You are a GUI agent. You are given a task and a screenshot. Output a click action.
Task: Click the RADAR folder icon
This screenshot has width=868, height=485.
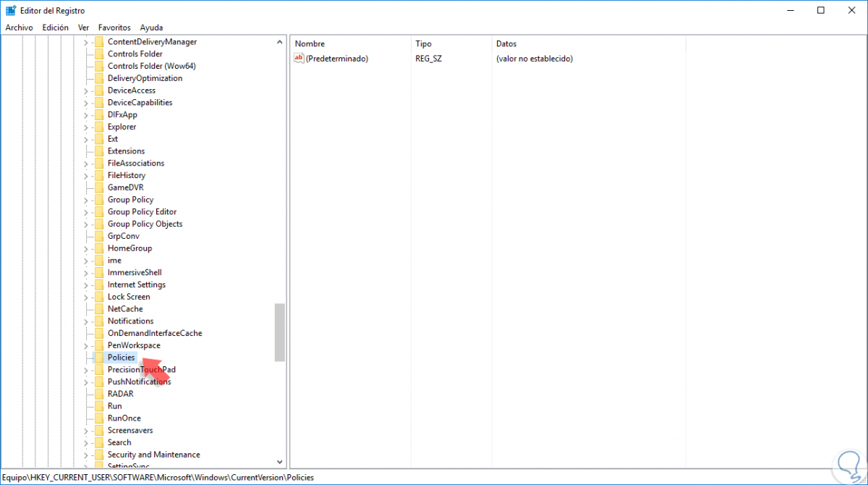click(99, 394)
